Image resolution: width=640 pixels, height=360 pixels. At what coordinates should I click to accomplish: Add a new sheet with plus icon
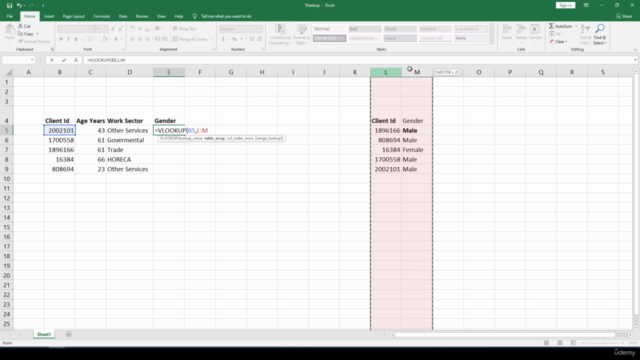click(x=69, y=335)
